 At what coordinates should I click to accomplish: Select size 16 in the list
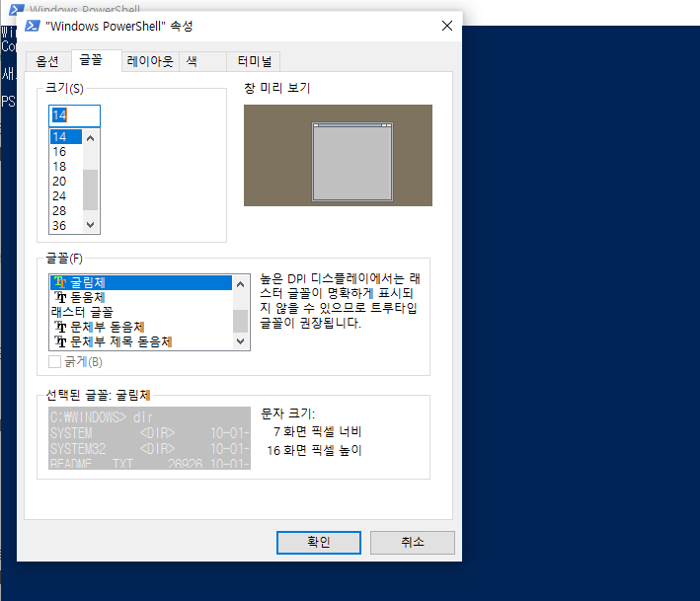66,152
